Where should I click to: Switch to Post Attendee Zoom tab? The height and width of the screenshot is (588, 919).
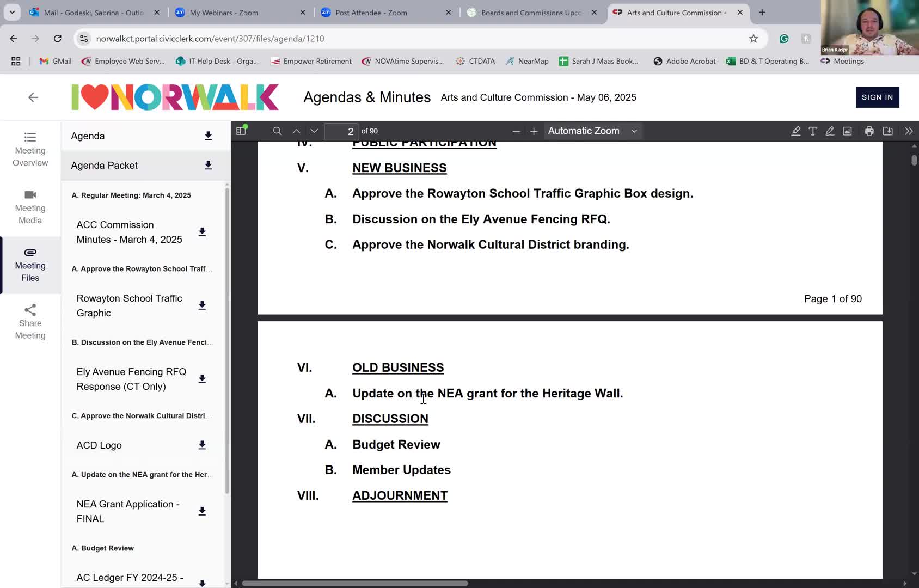[x=385, y=13]
